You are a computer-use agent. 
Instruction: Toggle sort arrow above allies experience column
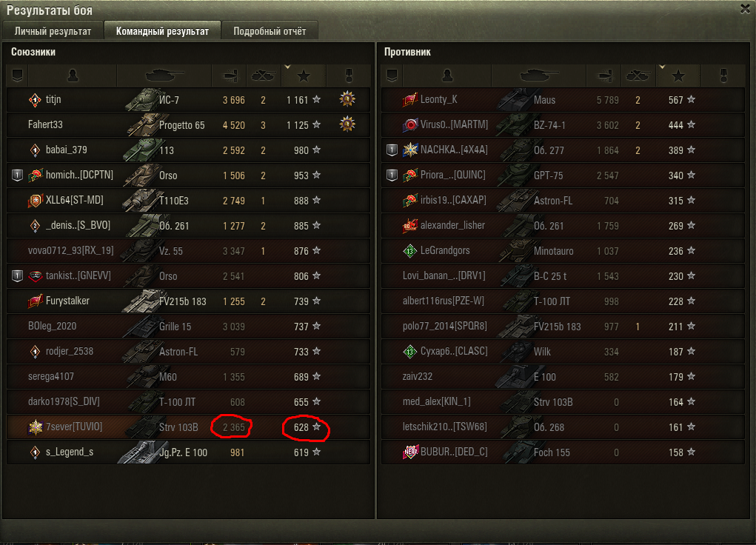[x=287, y=67]
